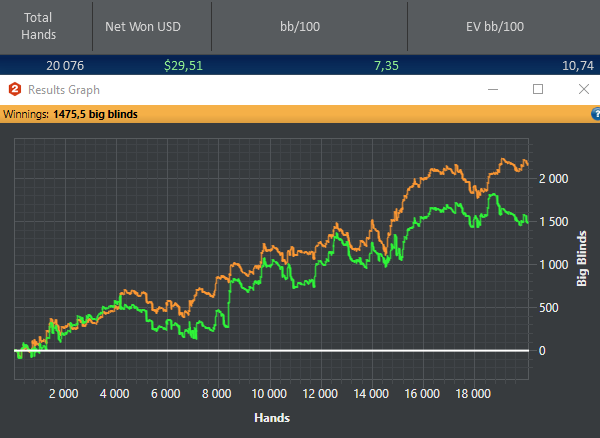Viewport: 600px width, 438px height.
Task: Click the Hands axis label
Action: pyautogui.click(x=272, y=418)
